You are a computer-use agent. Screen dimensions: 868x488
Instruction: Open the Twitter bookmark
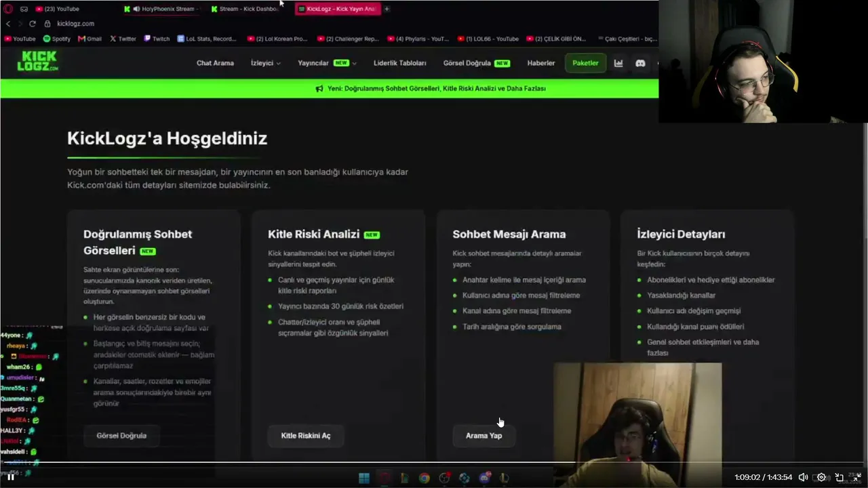(123, 39)
